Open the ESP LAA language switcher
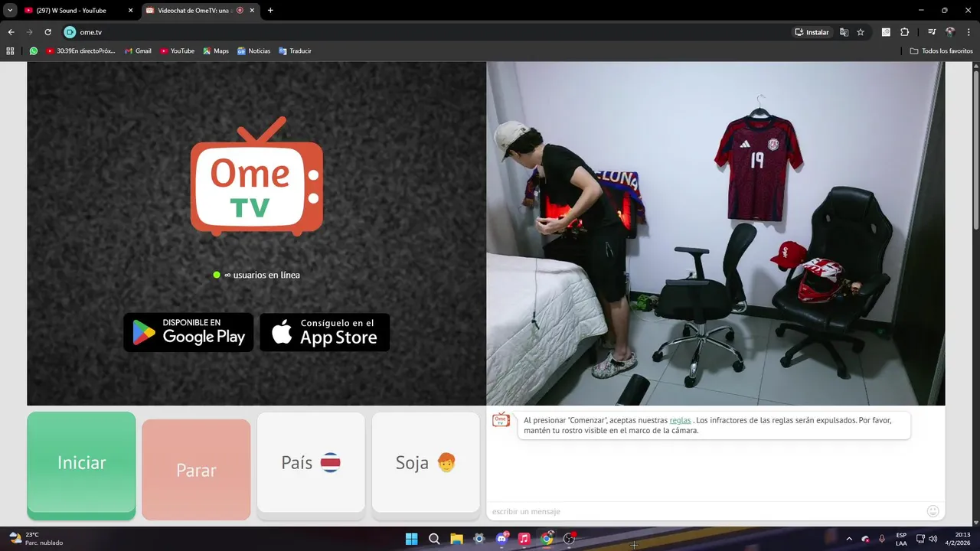The image size is (980, 551). [x=901, y=539]
